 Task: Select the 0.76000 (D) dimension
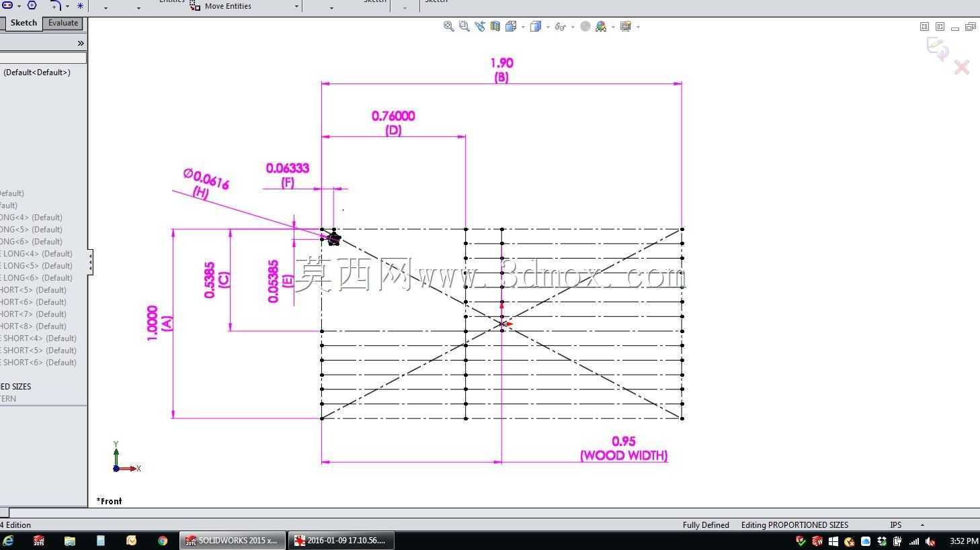point(393,122)
